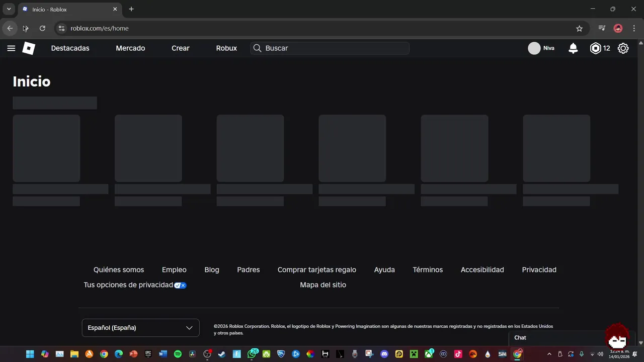Screen dimensions: 644x362
Task: Open Epic Games launcher from taskbar
Action: [x=148, y=354]
